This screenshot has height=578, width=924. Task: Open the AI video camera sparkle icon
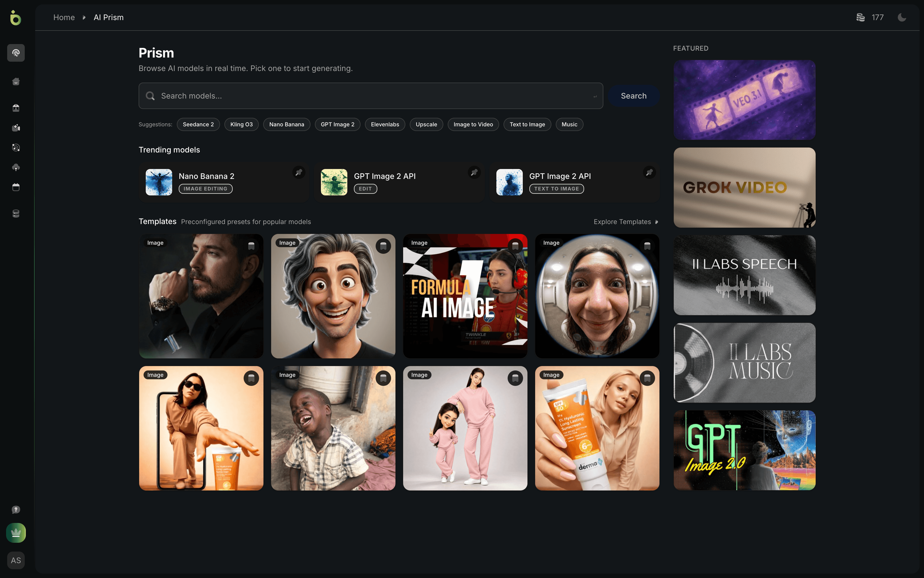pyautogui.click(x=16, y=128)
